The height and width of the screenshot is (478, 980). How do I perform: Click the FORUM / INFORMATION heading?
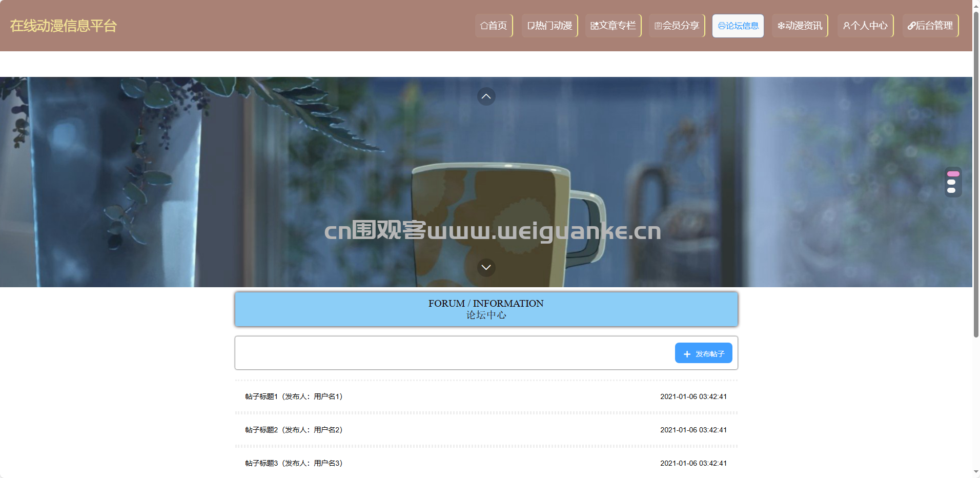[486, 304]
